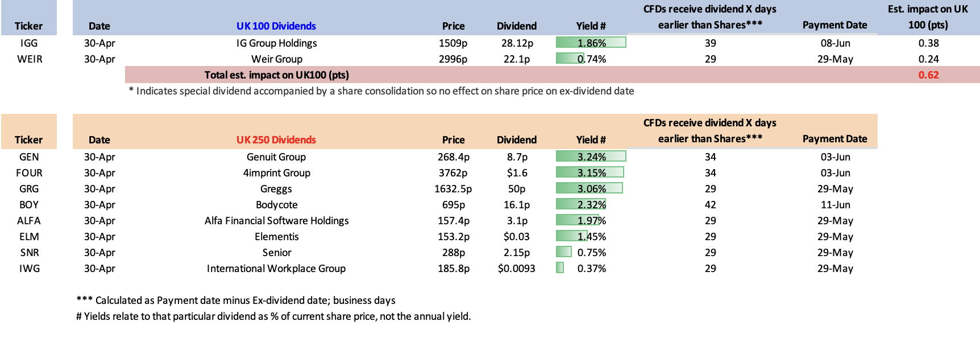Click the IG Group Holdings name
This screenshot has height=346, width=980.
[276, 43]
